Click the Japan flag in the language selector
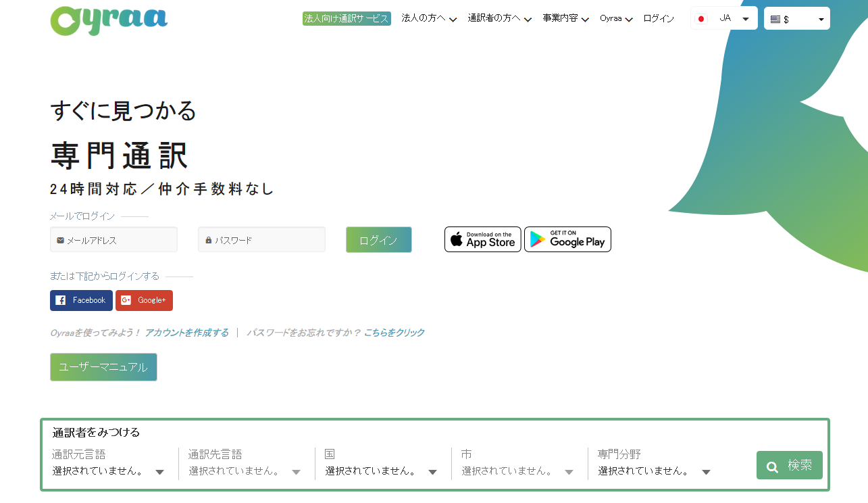Image resolution: width=868 pixels, height=503 pixels. pos(701,18)
